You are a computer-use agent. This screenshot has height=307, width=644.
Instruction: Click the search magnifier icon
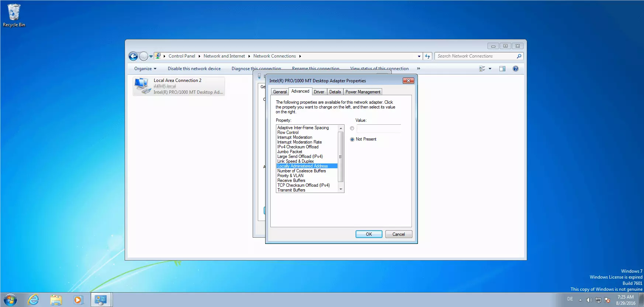(519, 56)
